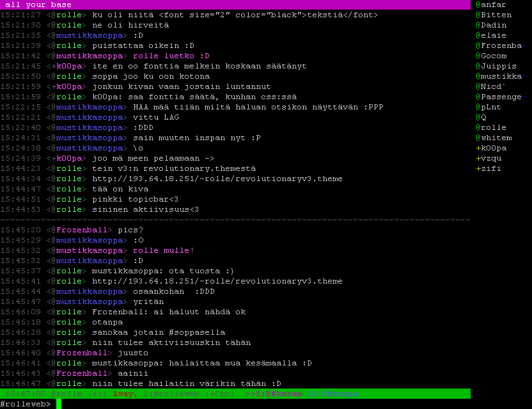Click "hailaittaa mua kesämaalla :D" message
The width and height of the screenshot is (532, 409).
click(x=202, y=363)
